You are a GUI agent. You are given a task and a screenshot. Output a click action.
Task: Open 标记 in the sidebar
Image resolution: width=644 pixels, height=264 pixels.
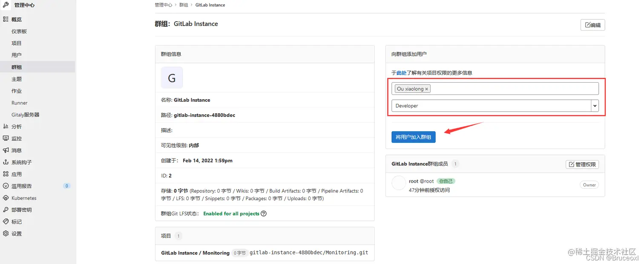tap(17, 222)
